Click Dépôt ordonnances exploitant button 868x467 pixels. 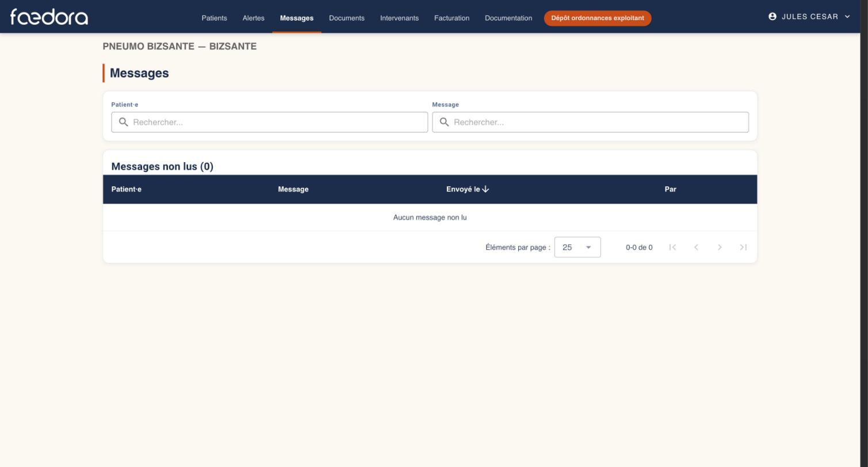(598, 18)
